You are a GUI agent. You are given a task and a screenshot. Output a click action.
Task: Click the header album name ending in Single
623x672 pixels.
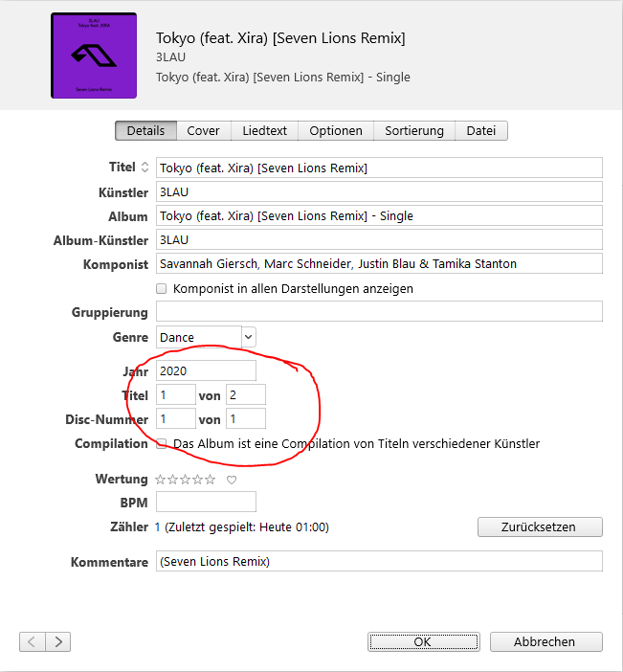click(x=283, y=78)
